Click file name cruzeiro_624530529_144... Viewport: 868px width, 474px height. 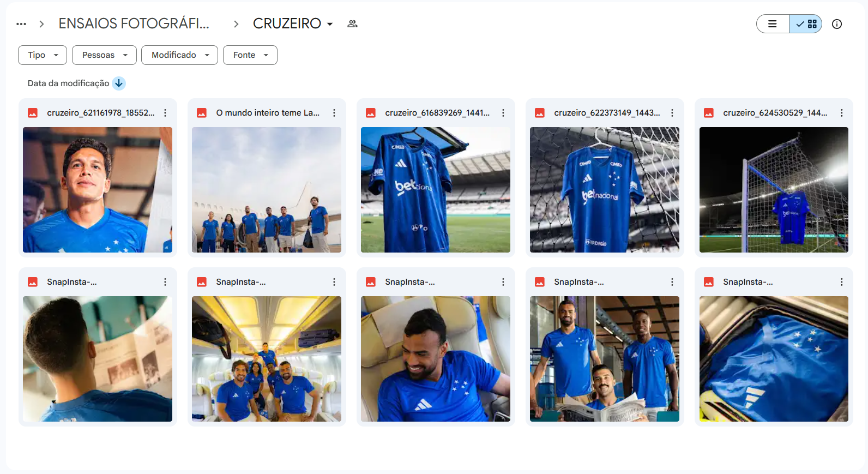tap(775, 113)
